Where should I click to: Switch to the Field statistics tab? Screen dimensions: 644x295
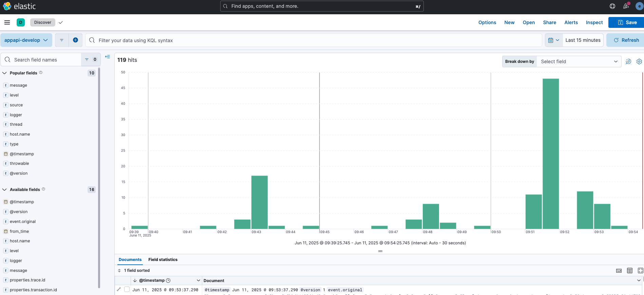point(163,259)
